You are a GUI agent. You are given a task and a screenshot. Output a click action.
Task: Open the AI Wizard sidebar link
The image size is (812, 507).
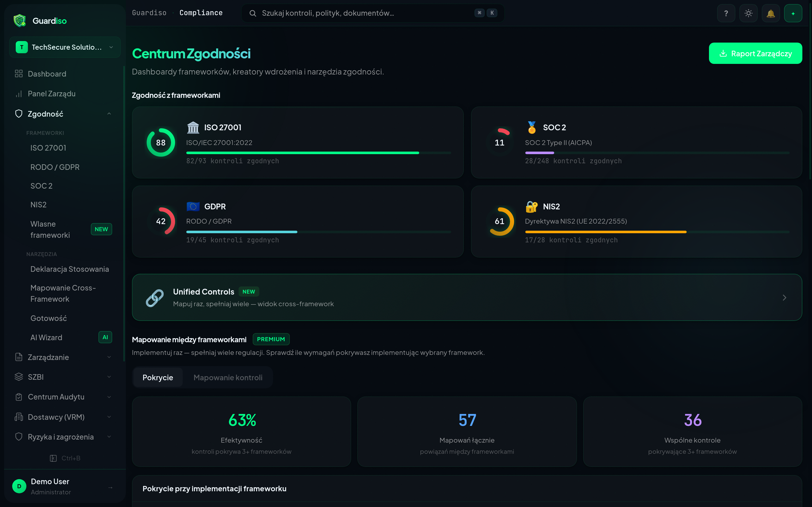[x=46, y=337]
